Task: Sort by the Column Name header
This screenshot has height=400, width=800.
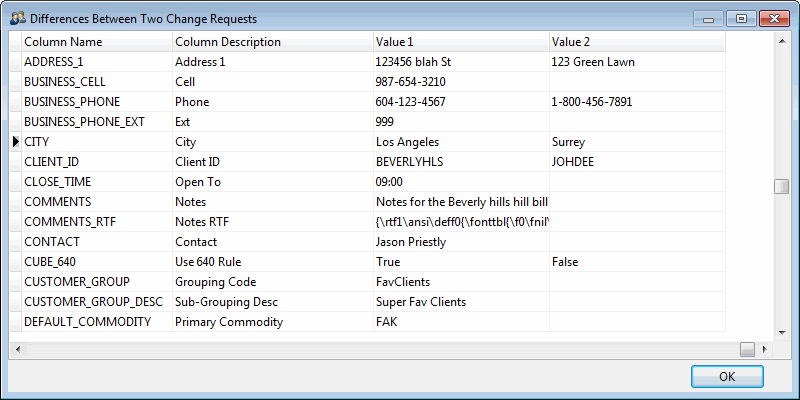Action: click(96, 42)
